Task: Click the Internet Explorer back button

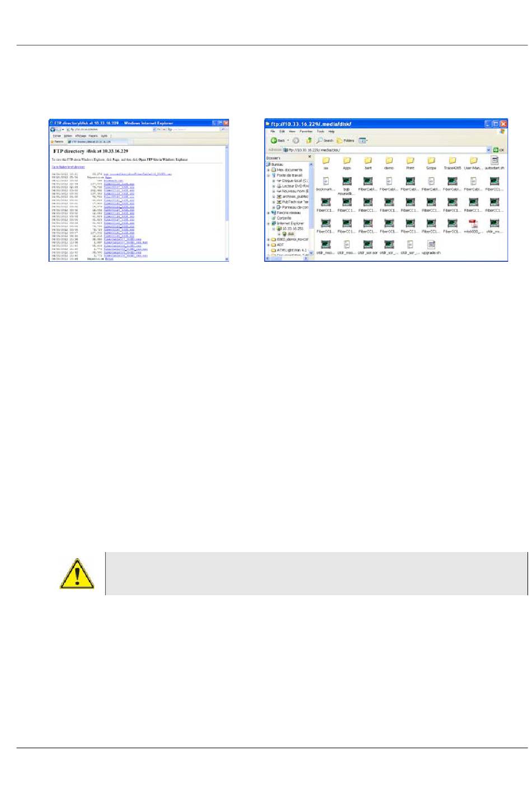Action: pyautogui.click(x=54, y=129)
